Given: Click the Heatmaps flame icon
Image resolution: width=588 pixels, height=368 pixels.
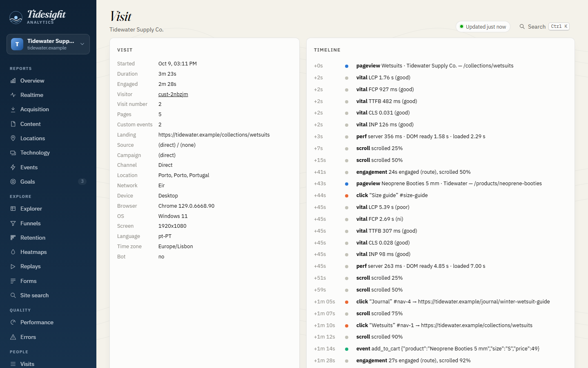Looking at the screenshot, I should coord(13,252).
